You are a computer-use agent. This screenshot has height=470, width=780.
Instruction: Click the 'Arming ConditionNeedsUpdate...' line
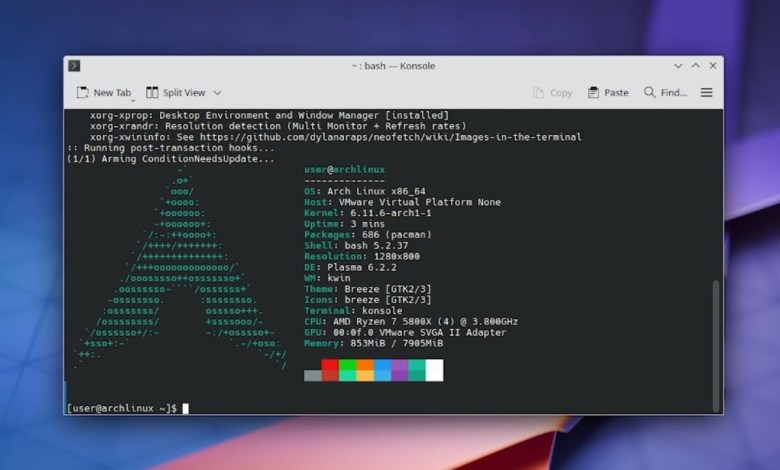(171, 159)
